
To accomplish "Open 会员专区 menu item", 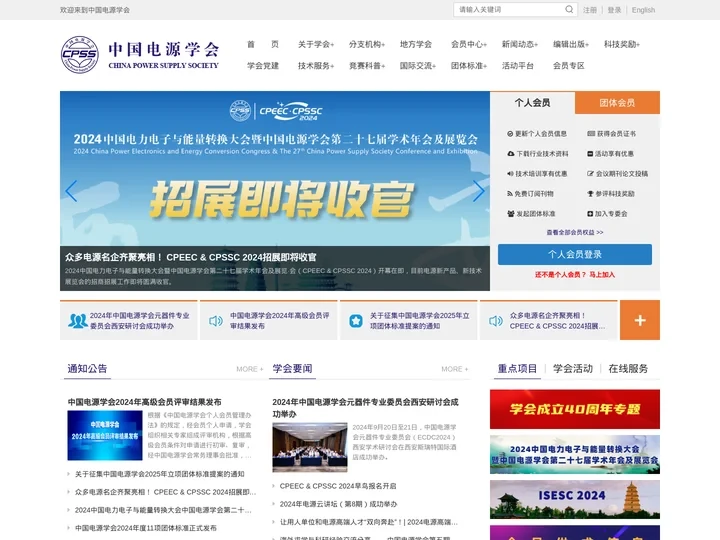I will tap(568, 66).
